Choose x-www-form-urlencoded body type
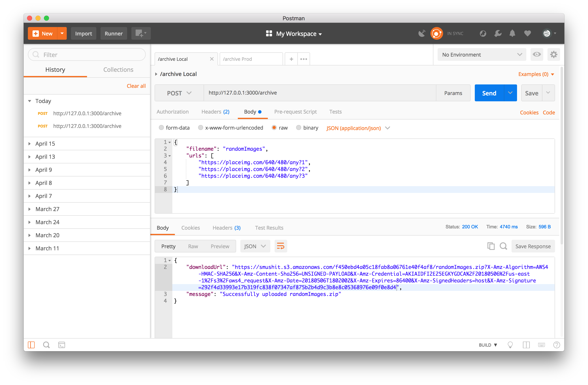The height and width of the screenshot is (385, 588). pyautogui.click(x=201, y=128)
